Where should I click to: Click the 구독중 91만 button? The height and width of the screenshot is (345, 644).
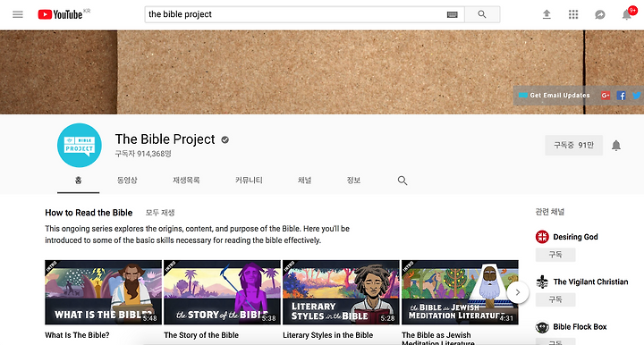click(x=573, y=145)
